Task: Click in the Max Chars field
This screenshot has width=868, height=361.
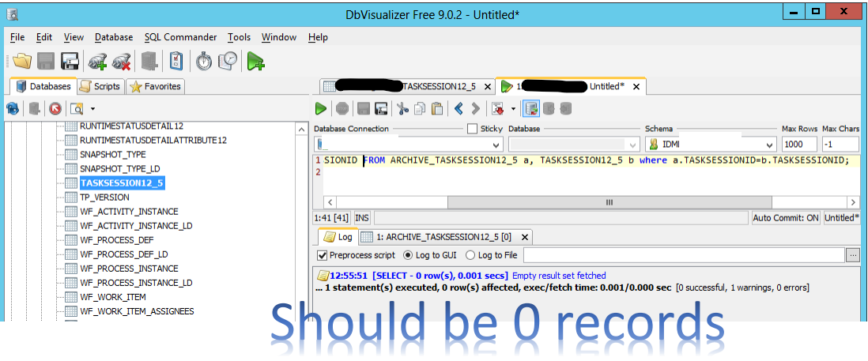Action: tap(840, 145)
